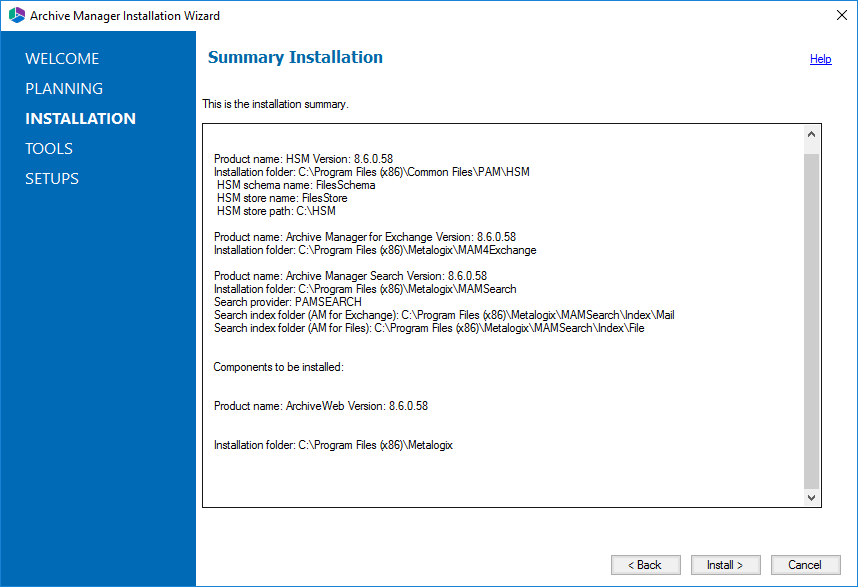Cancel the installation wizard

[x=805, y=565]
